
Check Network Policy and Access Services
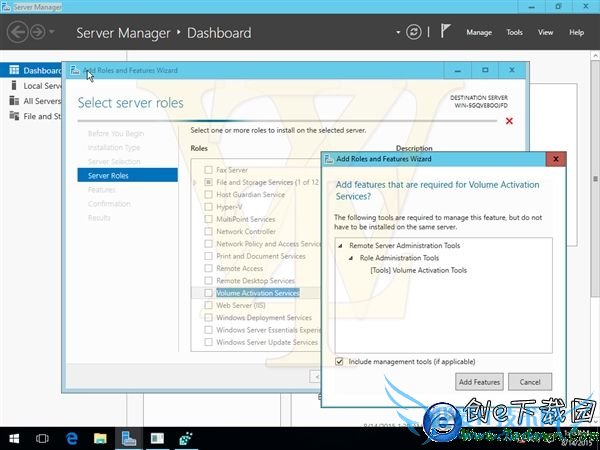[208, 244]
